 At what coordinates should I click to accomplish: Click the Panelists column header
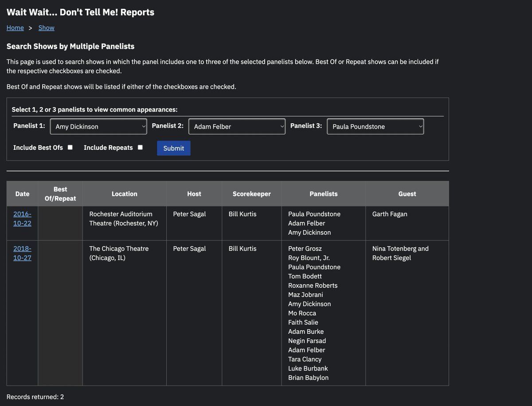pos(324,194)
